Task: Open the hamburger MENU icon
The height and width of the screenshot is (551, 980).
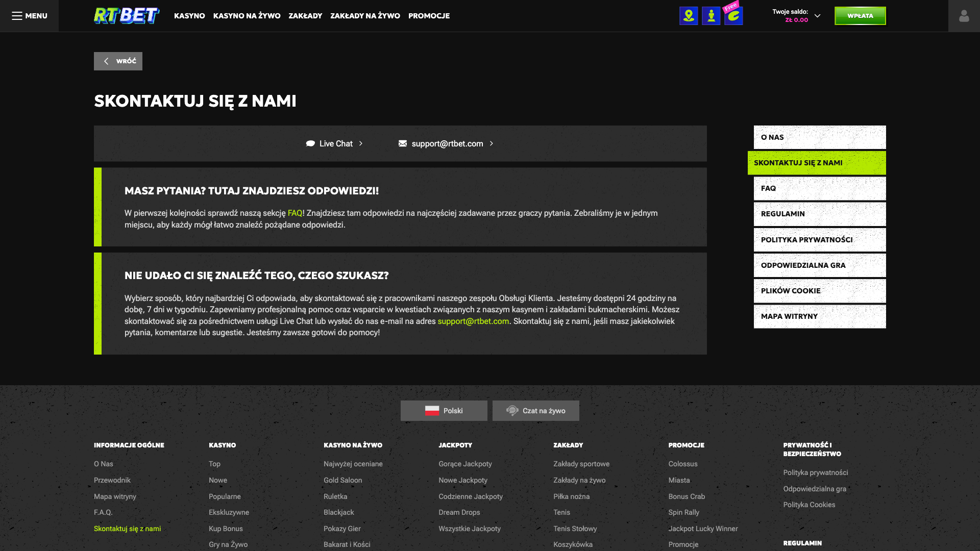Action: coord(17,16)
